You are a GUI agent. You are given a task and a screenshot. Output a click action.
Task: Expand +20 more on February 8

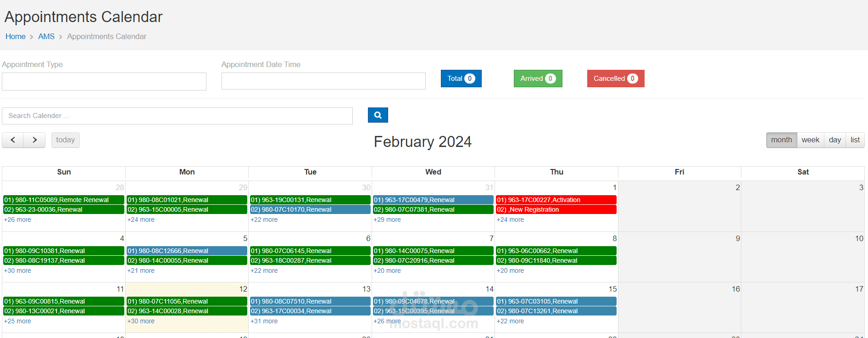pyautogui.click(x=510, y=270)
